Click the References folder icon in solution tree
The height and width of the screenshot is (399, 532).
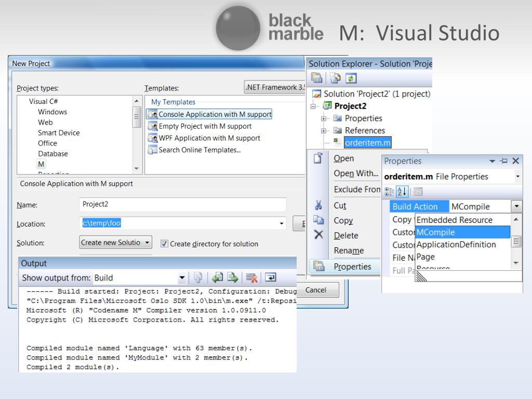[337, 130]
